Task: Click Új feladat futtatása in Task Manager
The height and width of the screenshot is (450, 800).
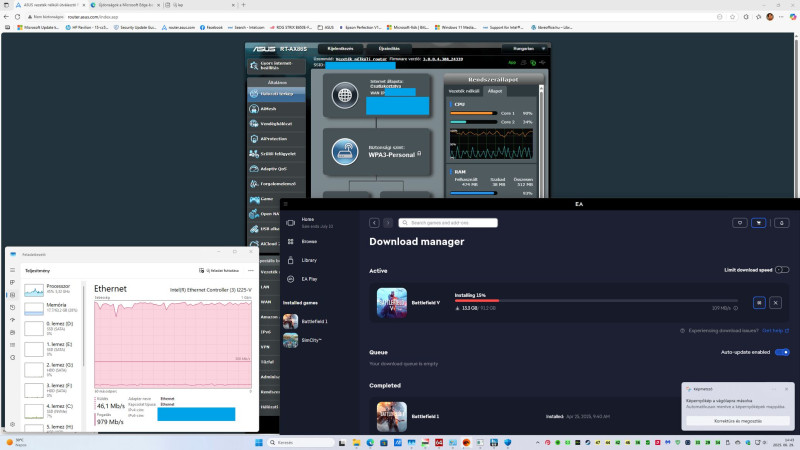Action: pyautogui.click(x=219, y=270)
